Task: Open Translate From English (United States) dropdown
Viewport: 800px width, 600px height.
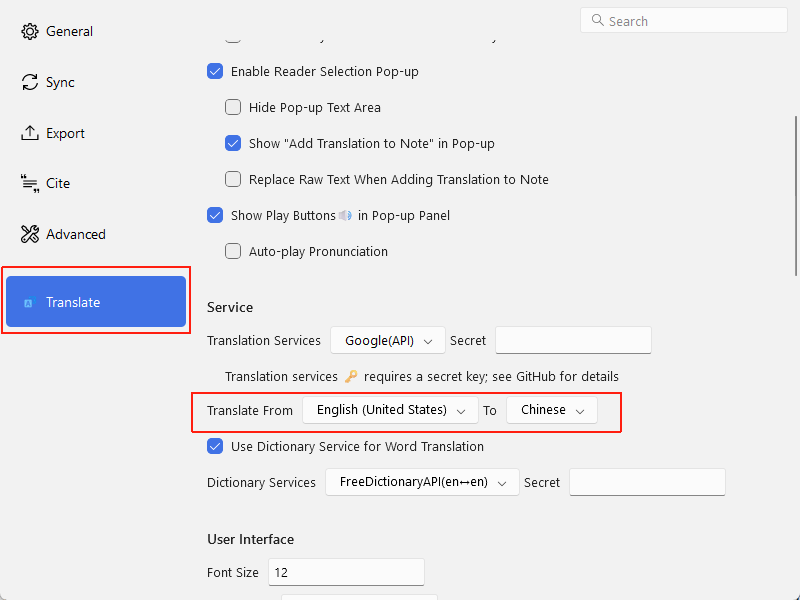Action: point(390,410)
